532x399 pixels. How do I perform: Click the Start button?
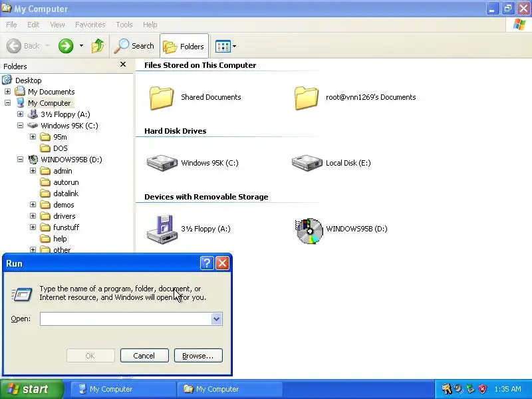pyautogui.click(x=32, y=389)
